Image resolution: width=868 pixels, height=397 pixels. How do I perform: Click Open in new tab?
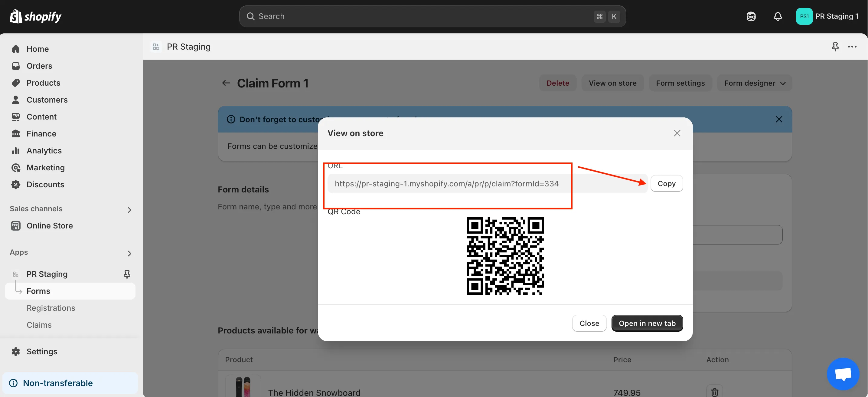click(647, 323)
